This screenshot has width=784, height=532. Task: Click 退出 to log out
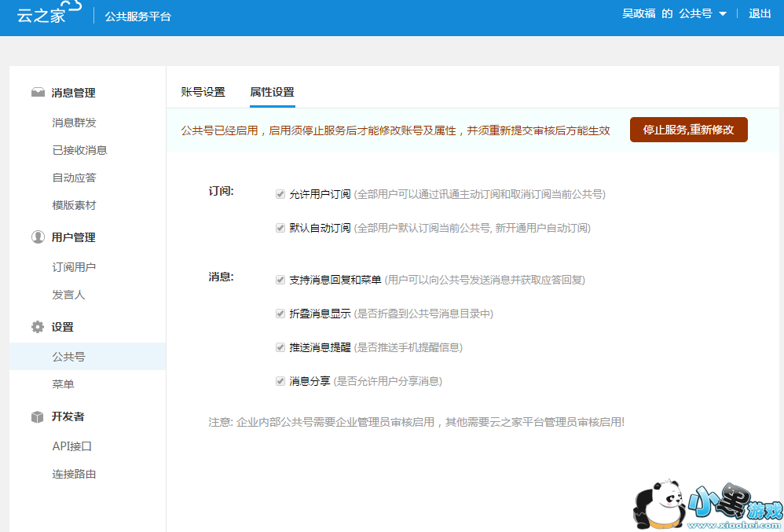[760, 13]
